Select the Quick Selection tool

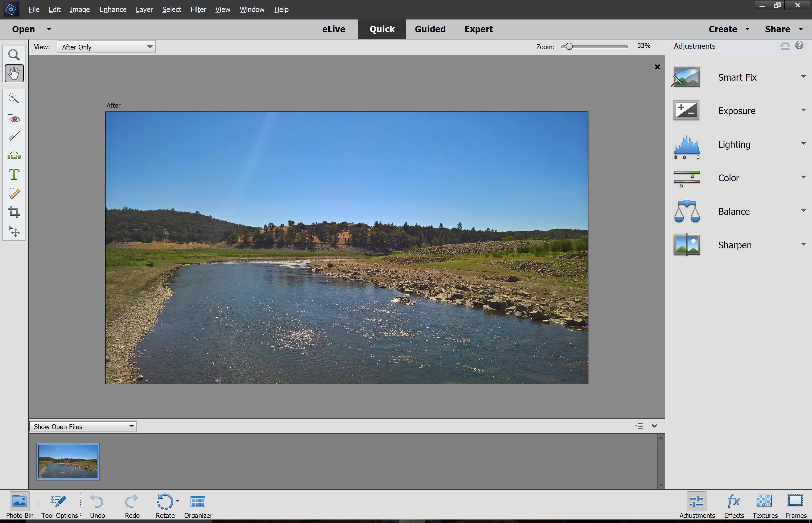(x=14, y=98)
